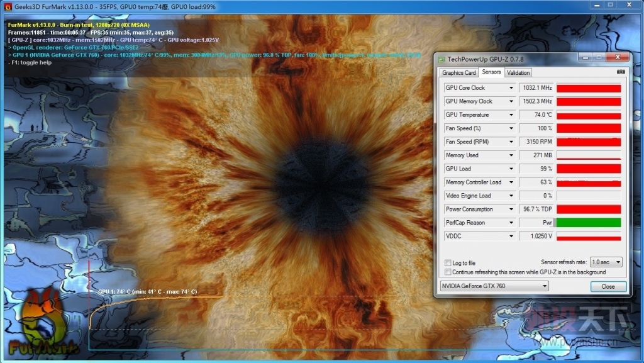Click the 74.0 °C temperature value

point(536,115)
